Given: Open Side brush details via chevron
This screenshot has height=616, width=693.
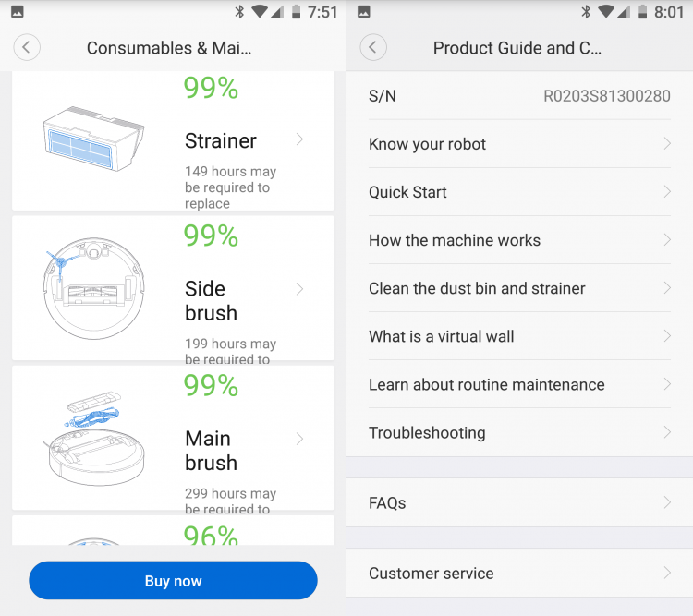Looking at the screenshot, I should (299, 289).
